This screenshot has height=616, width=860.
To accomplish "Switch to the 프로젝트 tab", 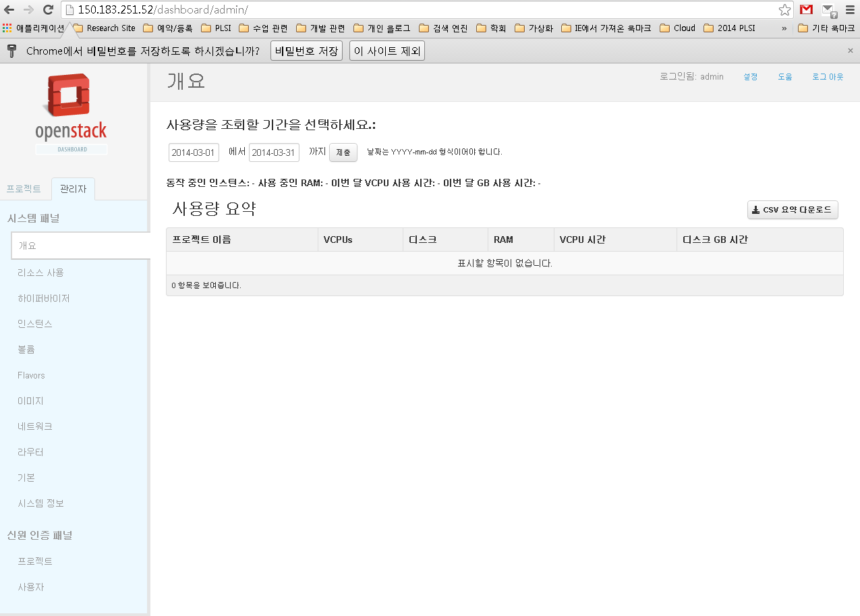I will click(25, 189).
